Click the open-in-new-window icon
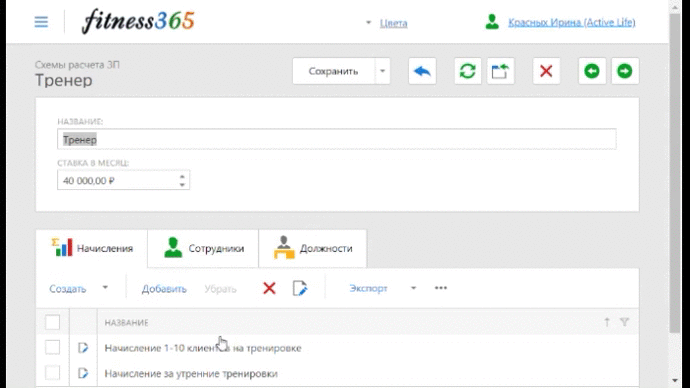The height and width of the screenshot is (388, 690). 500,71
